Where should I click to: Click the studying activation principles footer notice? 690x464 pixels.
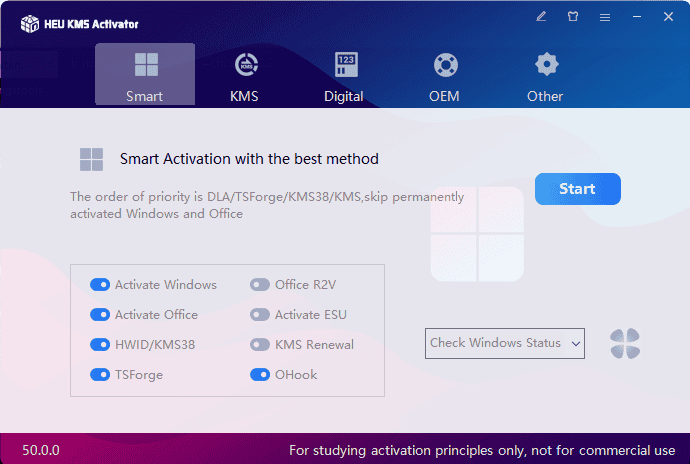(482, 450)
